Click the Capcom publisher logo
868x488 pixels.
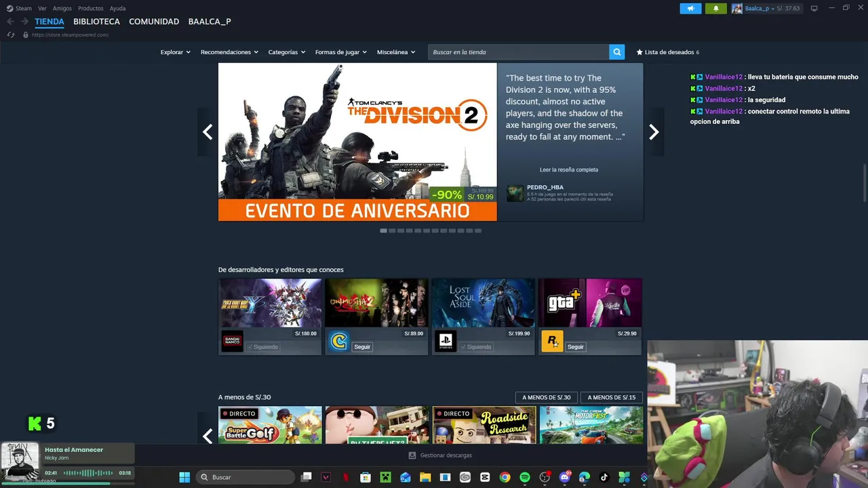338,341
